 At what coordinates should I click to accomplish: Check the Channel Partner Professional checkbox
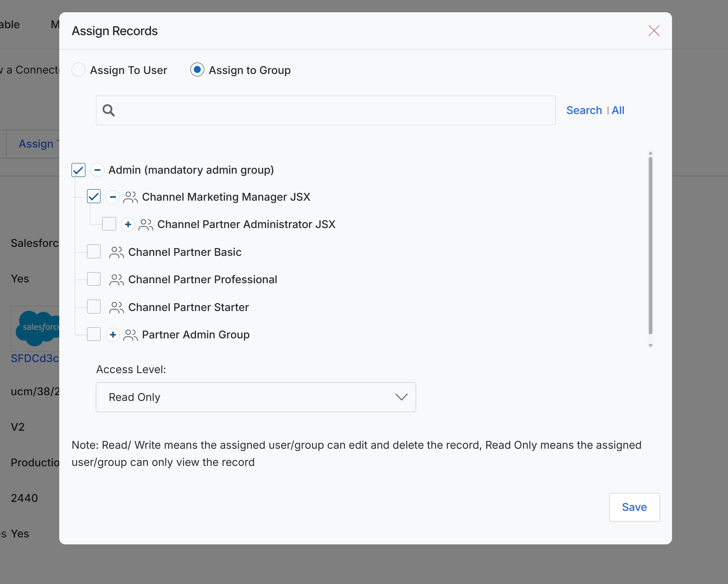94,279
